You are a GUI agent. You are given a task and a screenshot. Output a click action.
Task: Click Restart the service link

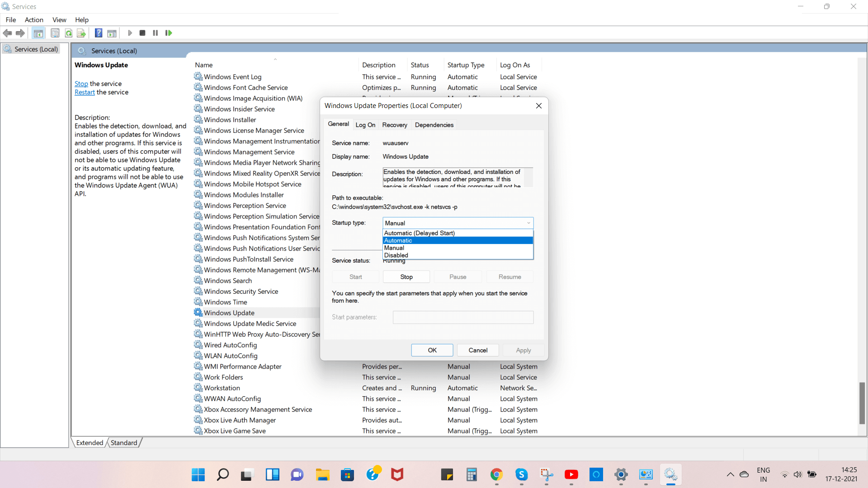[x=85, y=92]
